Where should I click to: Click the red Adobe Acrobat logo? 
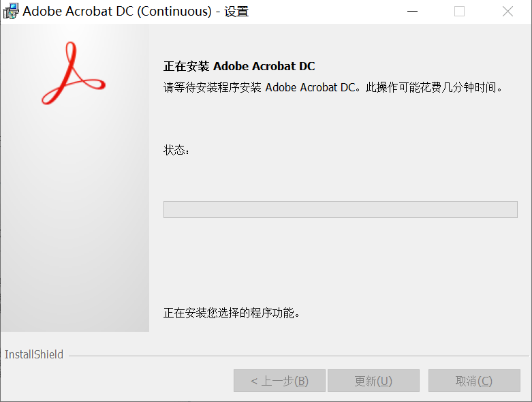74,73
